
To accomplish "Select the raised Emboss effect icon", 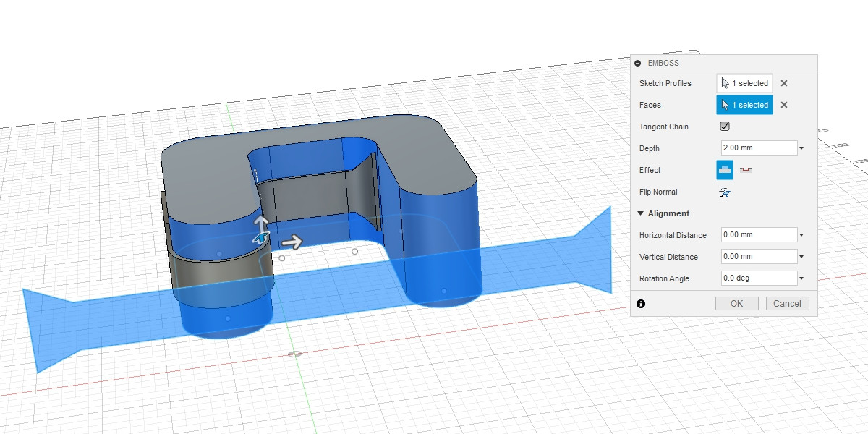I will [724, 169].
